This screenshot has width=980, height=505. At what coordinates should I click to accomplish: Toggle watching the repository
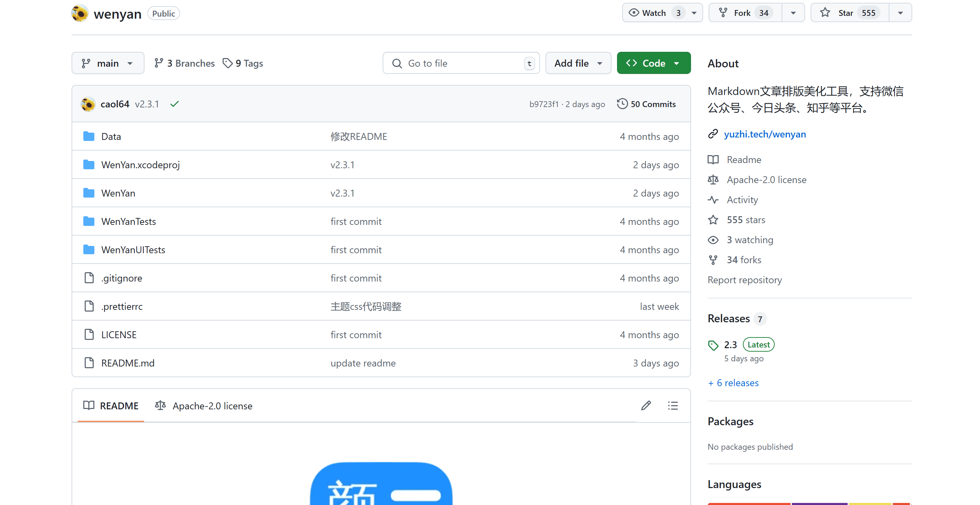click(653, 12)
